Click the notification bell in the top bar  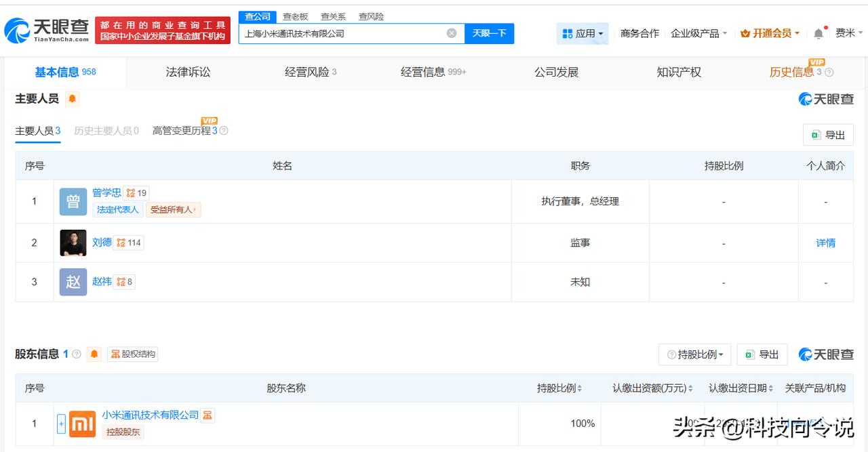point(818,33)
